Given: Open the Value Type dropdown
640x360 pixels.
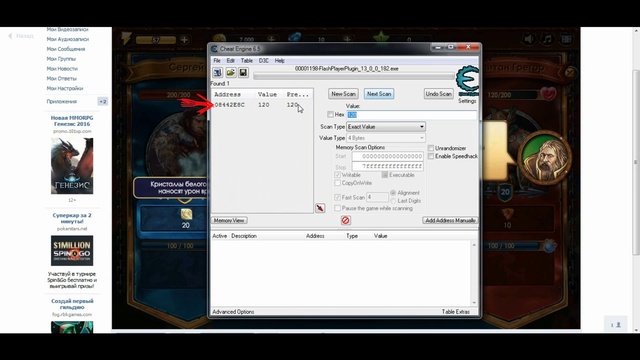Looking at the screenshot, I should pyautogui.click(x=386, y=138).
